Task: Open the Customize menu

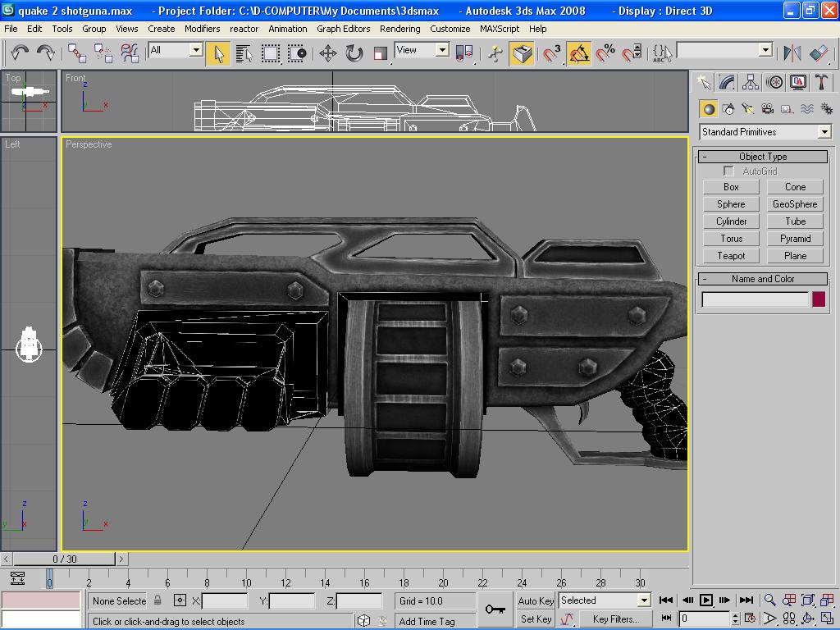Action: pos(450,29)
